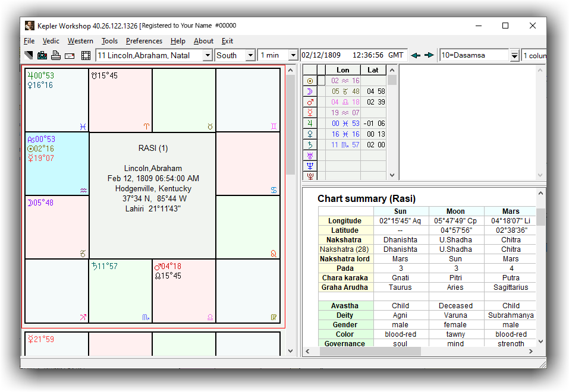
Task: Step time forward with right arrow
Action: [x=429, y=55]
